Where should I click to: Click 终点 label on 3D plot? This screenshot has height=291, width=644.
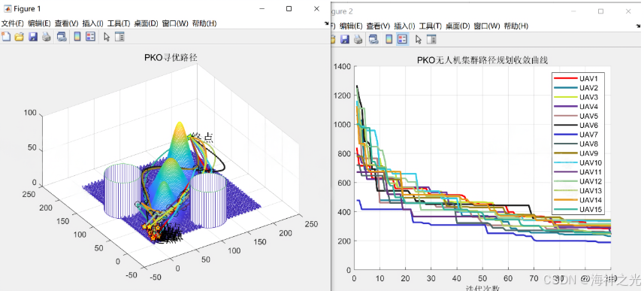click(202, 138)
